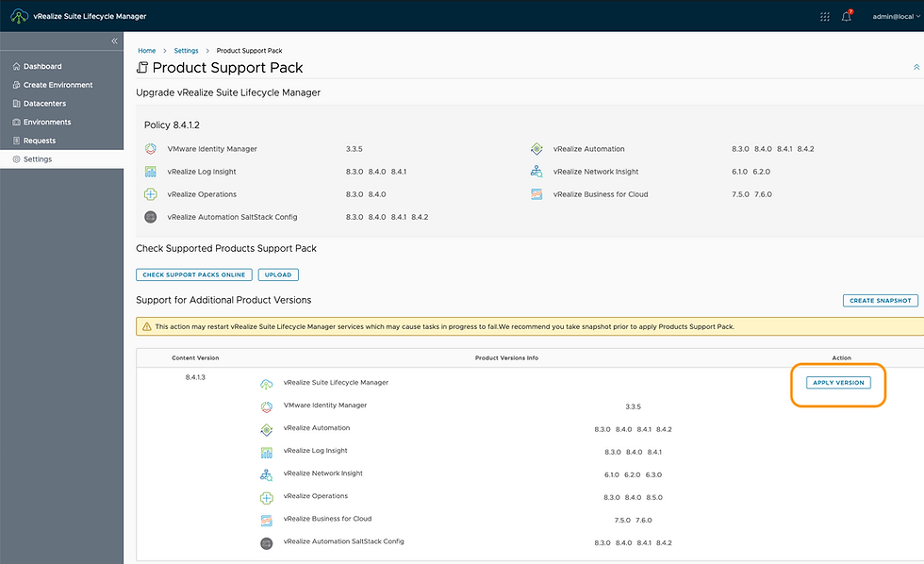Click the Product Support Pack title icon
Image resolution: width=924 pixels, height=564 pixels.
coord(142,68)
